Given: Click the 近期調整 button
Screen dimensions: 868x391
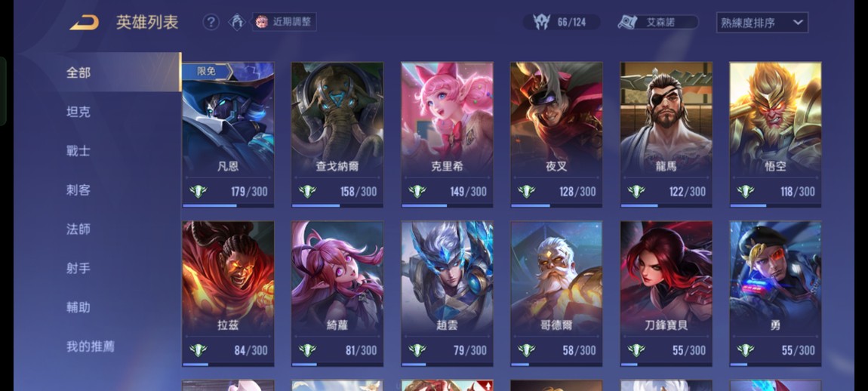Looking at the screenshot, I should [x=285, y=22].
